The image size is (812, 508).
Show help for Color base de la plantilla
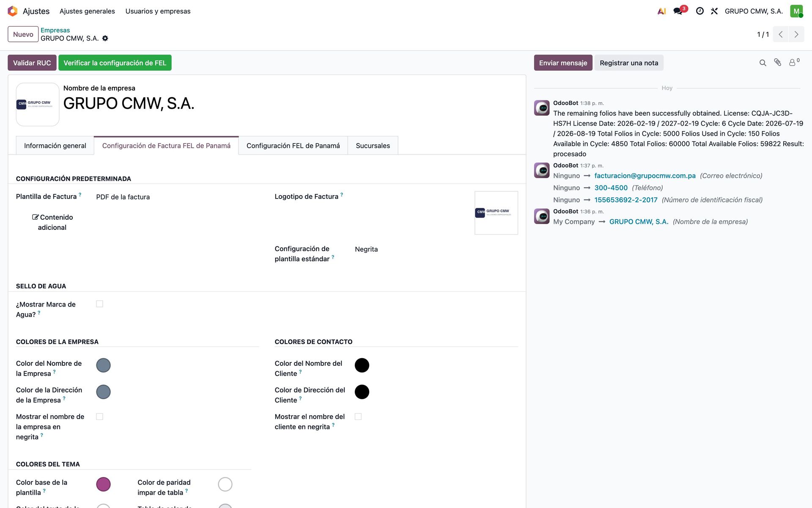pyautogui.click(x=44, y=490)
